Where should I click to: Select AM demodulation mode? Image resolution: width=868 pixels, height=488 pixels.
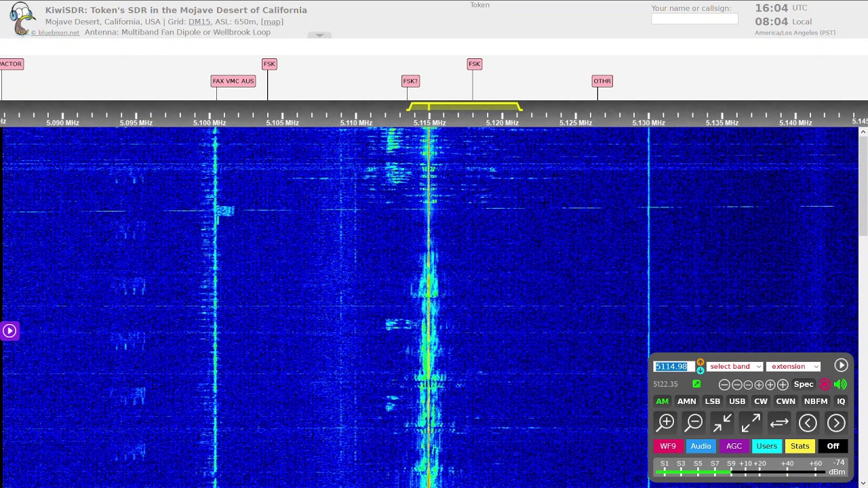(x=662, y=401)
